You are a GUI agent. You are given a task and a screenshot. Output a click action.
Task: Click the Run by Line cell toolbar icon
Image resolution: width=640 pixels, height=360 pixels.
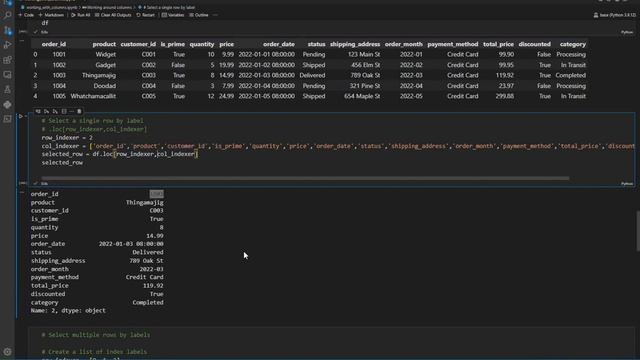tap(38, 111)
